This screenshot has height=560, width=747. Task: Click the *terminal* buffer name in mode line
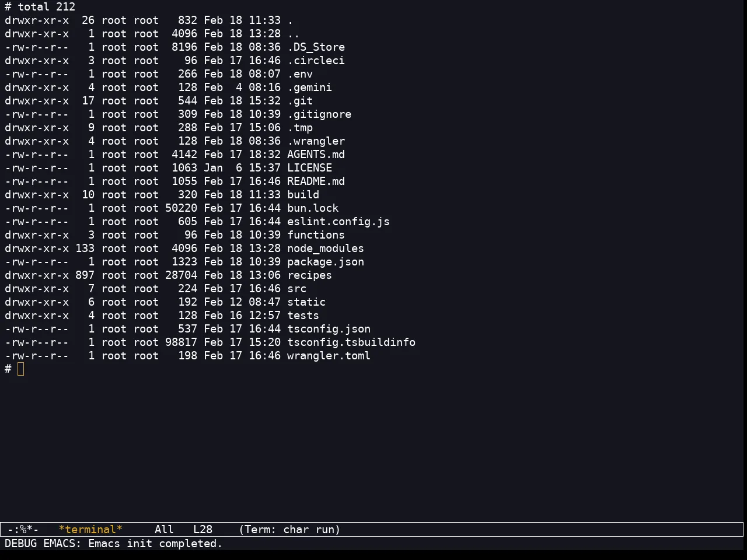(90, 530)
